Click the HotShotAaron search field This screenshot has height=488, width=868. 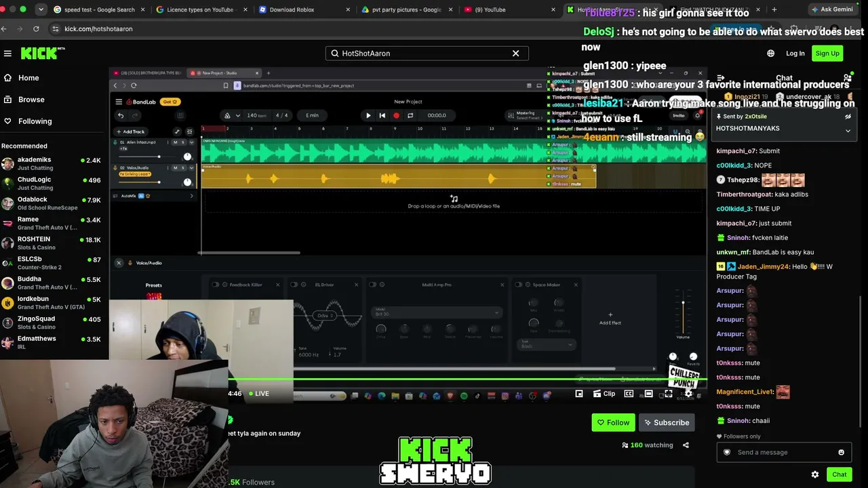point(427,54)
